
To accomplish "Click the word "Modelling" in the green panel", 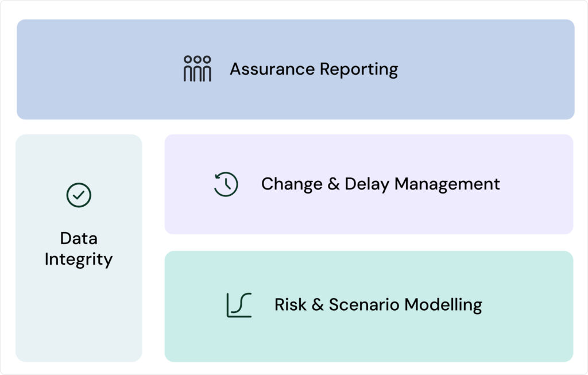I will click(x=444, y=304).
